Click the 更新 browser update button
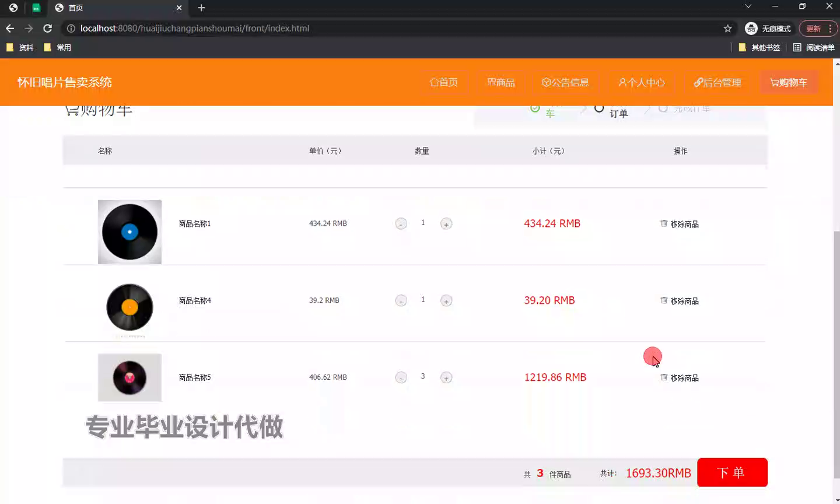This screenshot has height=504, width=840. click(818, 28)
